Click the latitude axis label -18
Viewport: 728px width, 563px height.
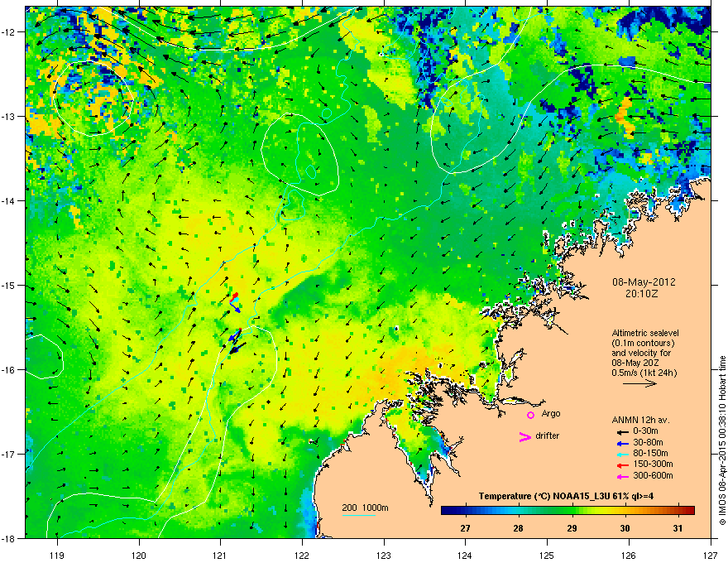point(8,538)
